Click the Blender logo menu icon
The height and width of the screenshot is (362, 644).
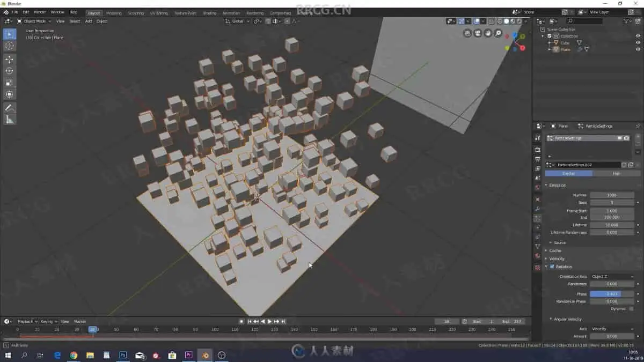pos(5,12)
